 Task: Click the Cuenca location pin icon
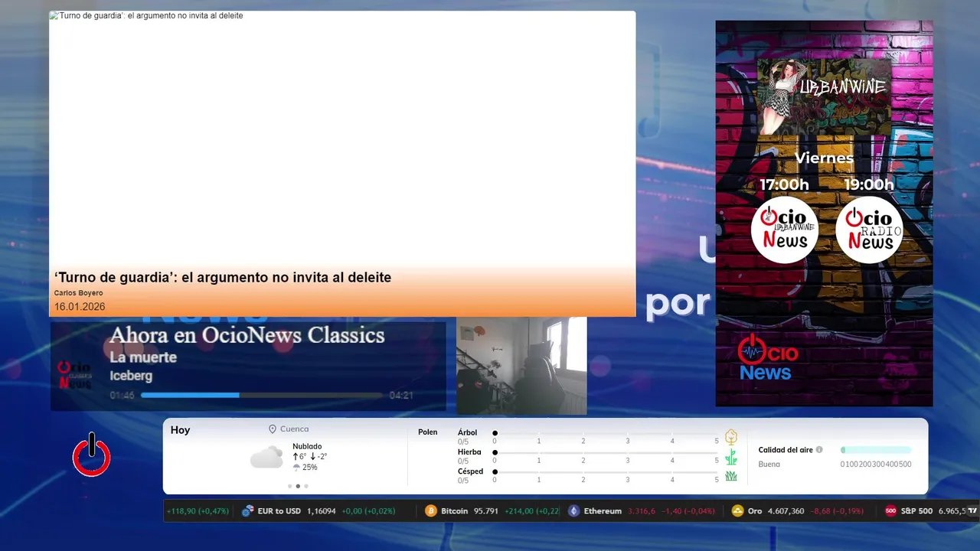[x=273, y=429]
